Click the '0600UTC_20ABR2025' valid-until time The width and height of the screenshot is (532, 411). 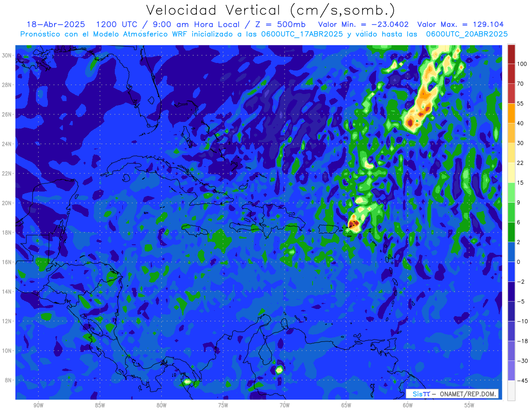(467, 34)
